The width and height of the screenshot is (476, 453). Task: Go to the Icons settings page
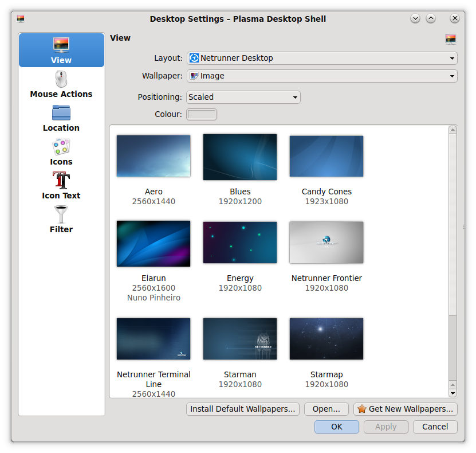click(x=61, y=152)
